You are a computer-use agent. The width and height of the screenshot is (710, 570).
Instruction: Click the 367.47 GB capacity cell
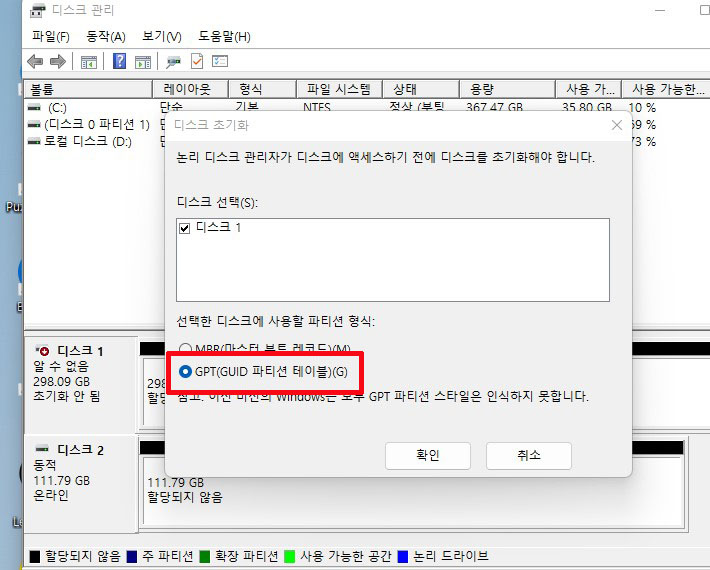coord(494,108)
